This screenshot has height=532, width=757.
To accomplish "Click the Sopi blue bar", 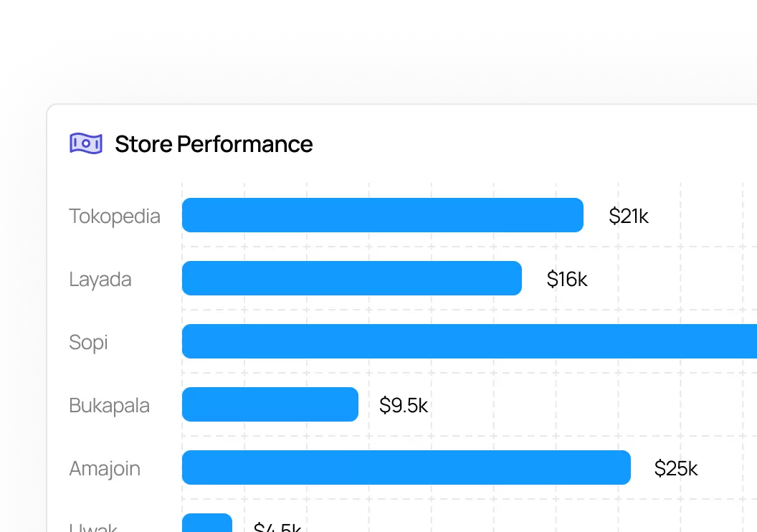I will tap(469, 341).
